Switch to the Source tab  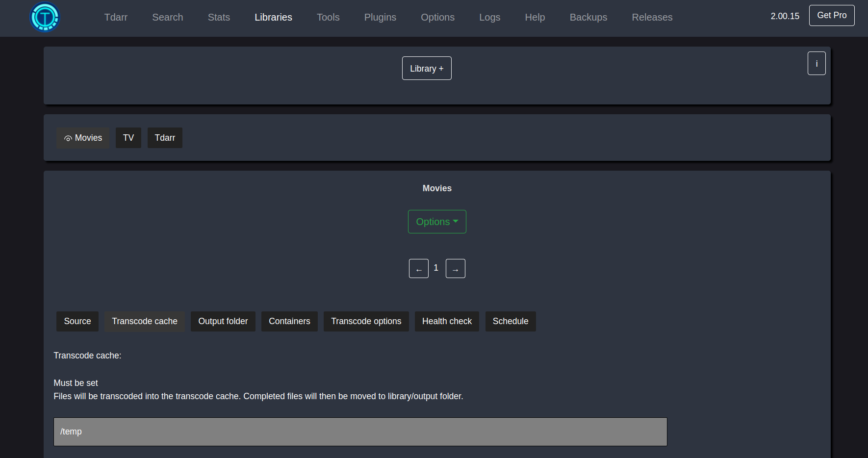pyautogui.click(x=77, y=321)
